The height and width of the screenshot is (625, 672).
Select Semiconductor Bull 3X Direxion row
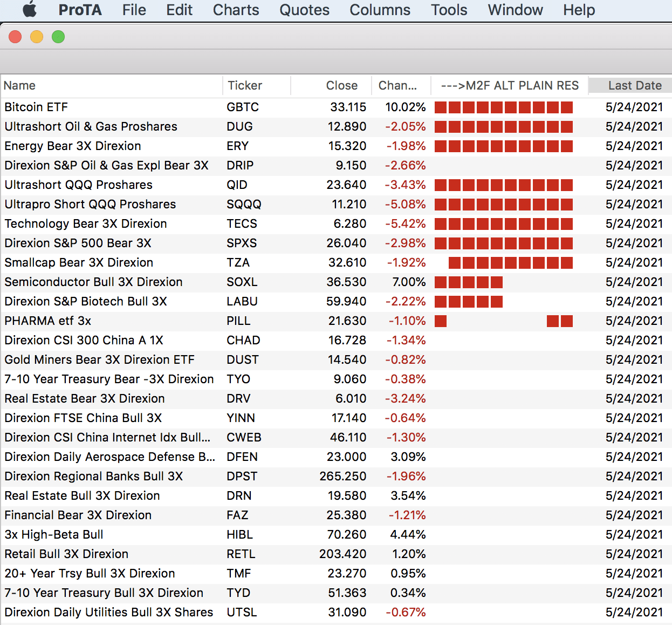336,282
